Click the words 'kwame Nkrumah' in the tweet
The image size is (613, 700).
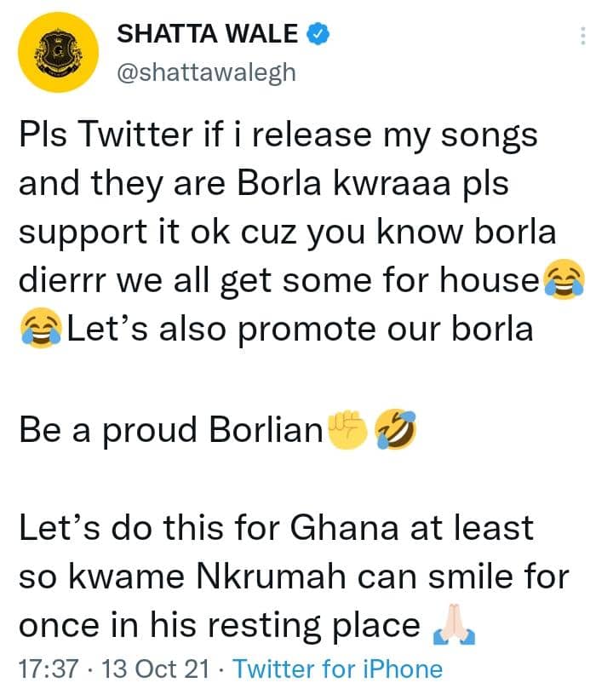207,577
